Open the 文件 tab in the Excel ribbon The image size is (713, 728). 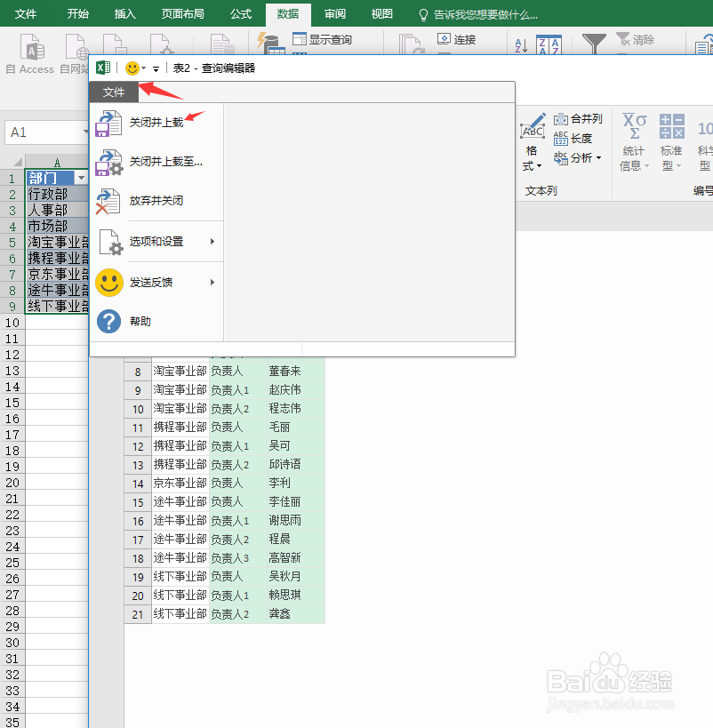(26, 14)
